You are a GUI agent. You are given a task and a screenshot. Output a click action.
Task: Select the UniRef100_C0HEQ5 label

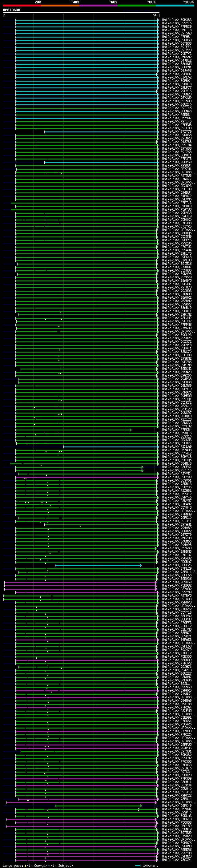click(176, 396)
